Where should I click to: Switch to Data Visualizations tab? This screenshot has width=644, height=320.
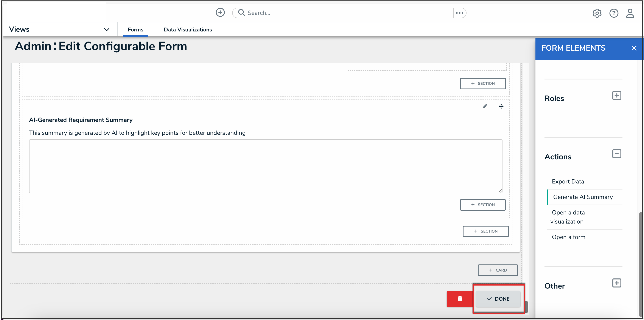click(188, 30)
